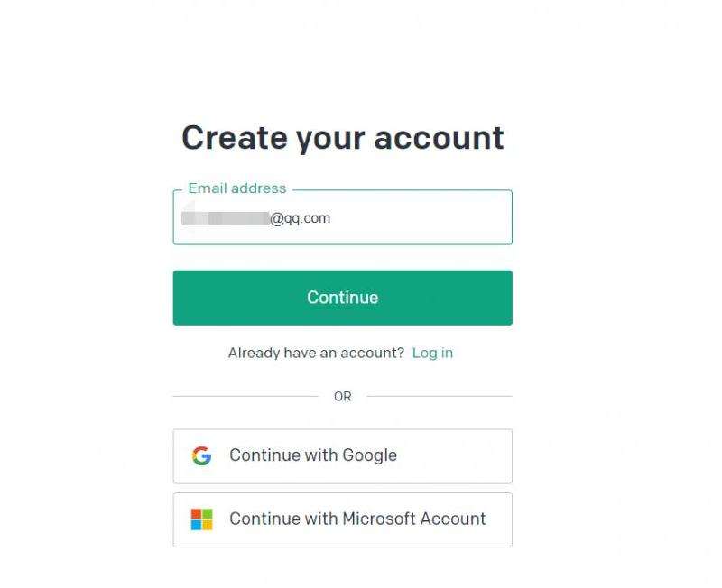The image size is (722, 588).
Task: Click the Google G logo icon
Action: point(201,455)
